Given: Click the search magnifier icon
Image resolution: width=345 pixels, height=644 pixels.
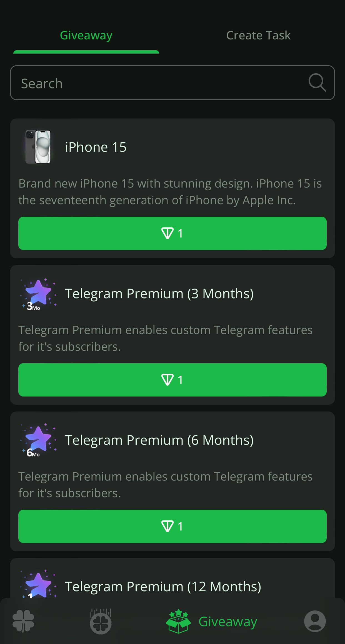Looking at the screenshot, I should 317,83.
